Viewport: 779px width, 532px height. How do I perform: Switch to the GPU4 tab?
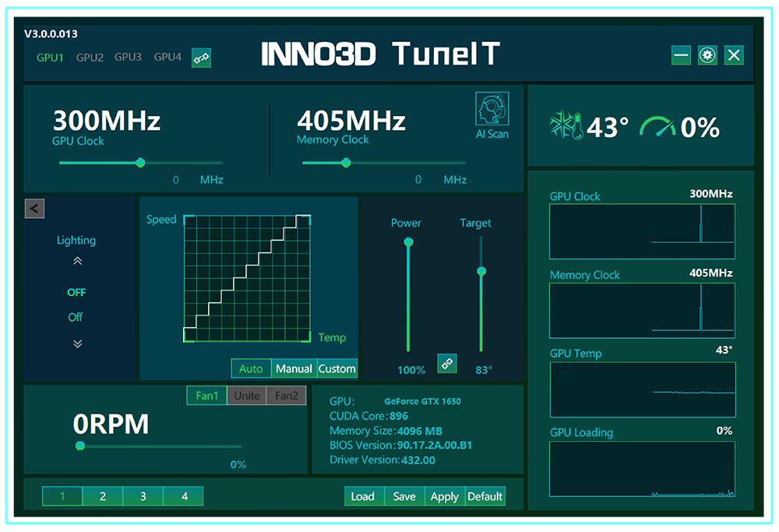tap(167, 57)
